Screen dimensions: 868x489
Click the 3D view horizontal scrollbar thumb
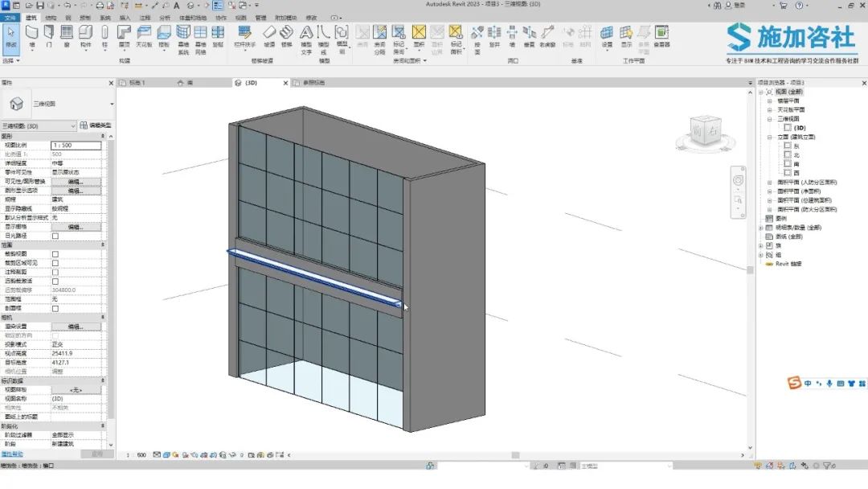(x=515, y=455)
